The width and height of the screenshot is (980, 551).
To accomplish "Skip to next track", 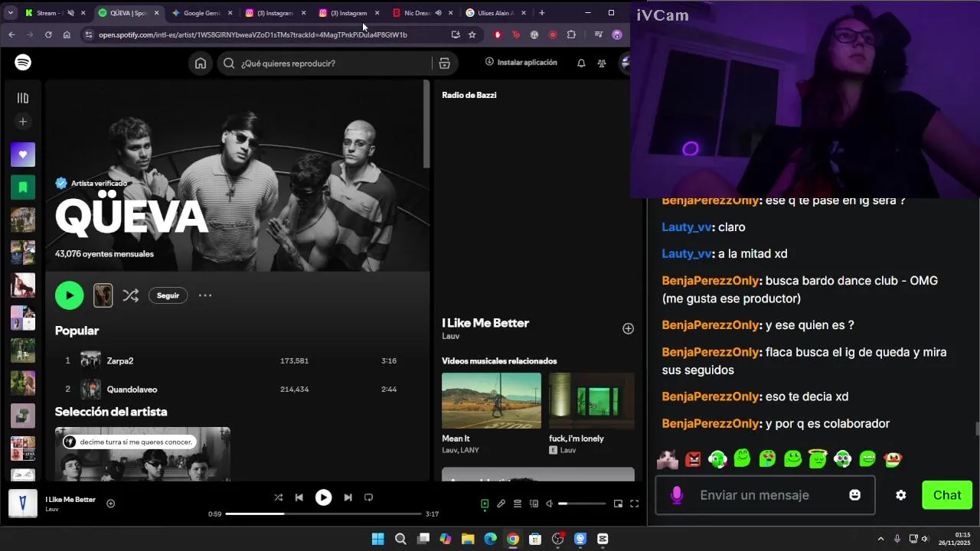I will [348, 497].
